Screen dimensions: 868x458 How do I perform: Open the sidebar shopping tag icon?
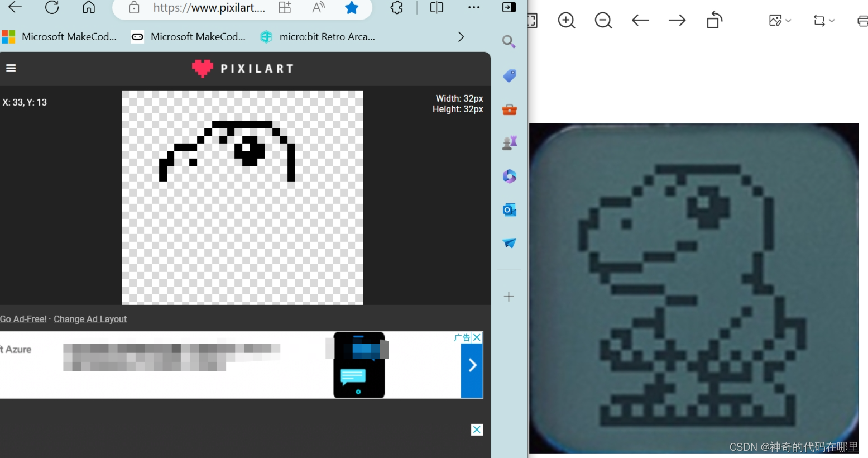click(509, 75)
